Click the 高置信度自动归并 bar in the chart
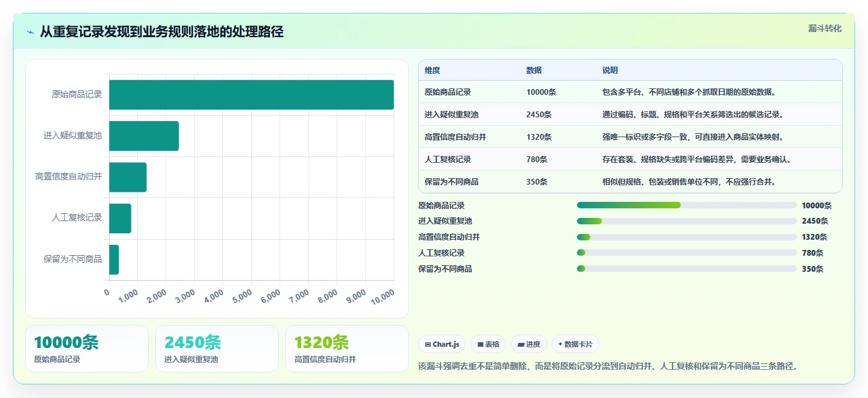This screenshot has height=398, width=868. 128,177
